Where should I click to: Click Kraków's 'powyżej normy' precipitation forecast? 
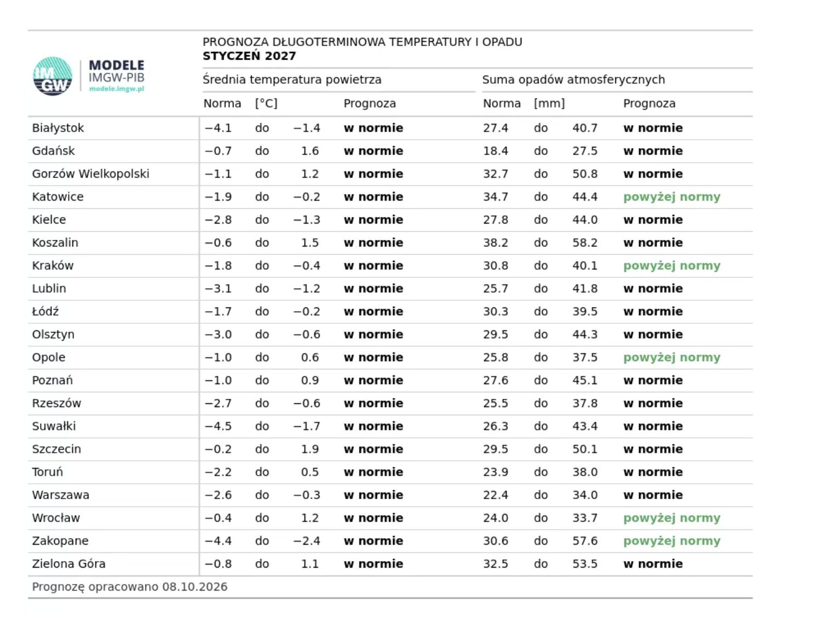pos(672,266)
